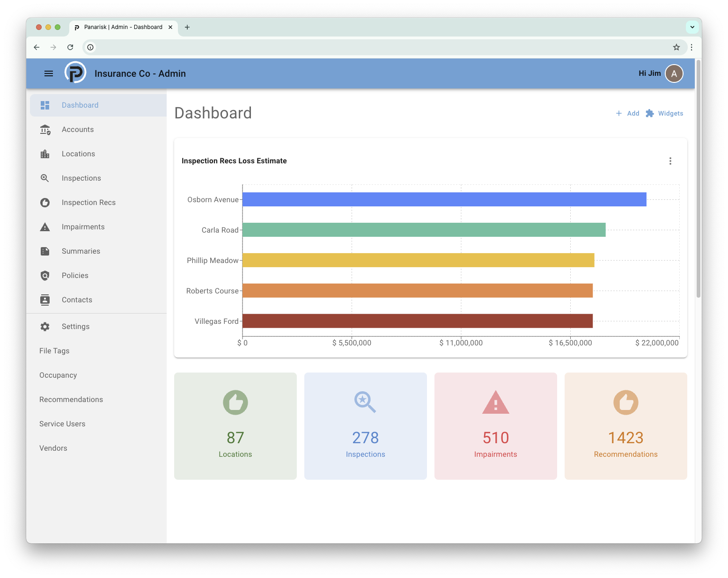Open Contacts from the sidebar
This screenshot has height=578, width=728.
click(x=98, y=300)
